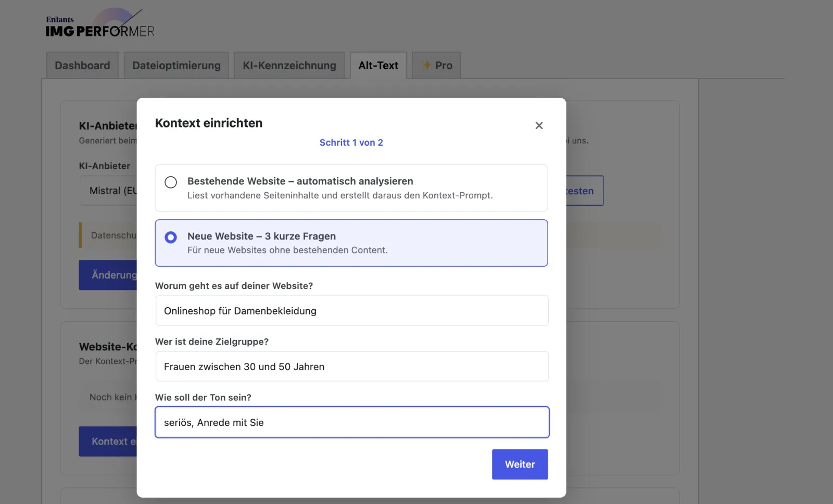The width and height of the screenshot is (833, 504).
Task: Focus the 'Worum geht es' website field
Action: (352, 311)
